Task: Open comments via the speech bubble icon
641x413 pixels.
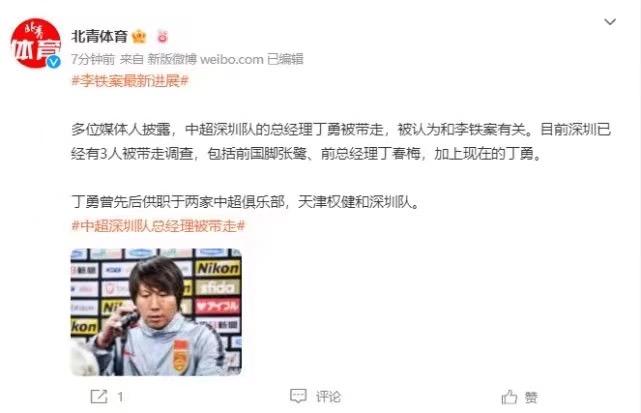Action: click(298, 396)
